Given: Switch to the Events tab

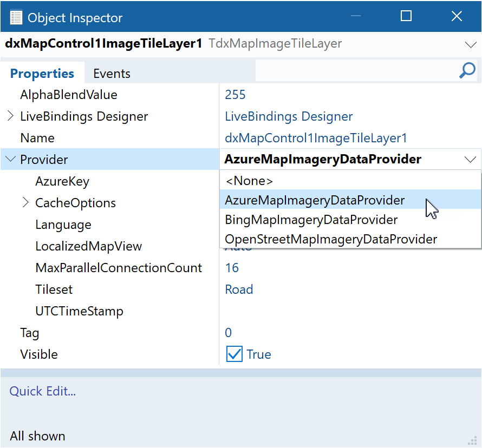Looking at the screenshot, I should point(112,74).
